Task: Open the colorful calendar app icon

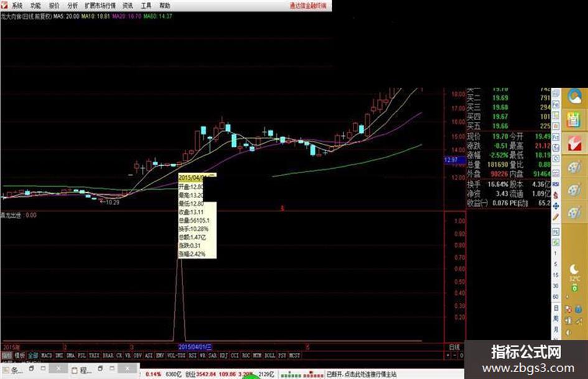Action: tap(574, 120)
